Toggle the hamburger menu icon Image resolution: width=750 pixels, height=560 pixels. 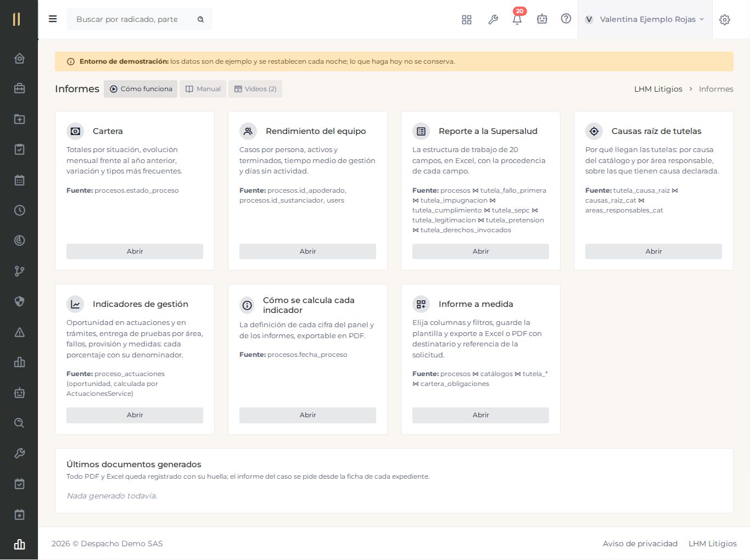[53, 19]
